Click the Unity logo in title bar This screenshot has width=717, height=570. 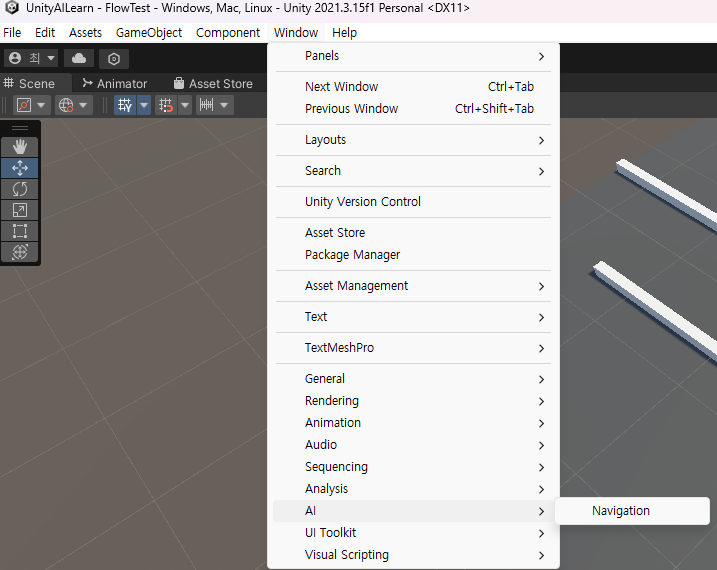coord(12,7)
